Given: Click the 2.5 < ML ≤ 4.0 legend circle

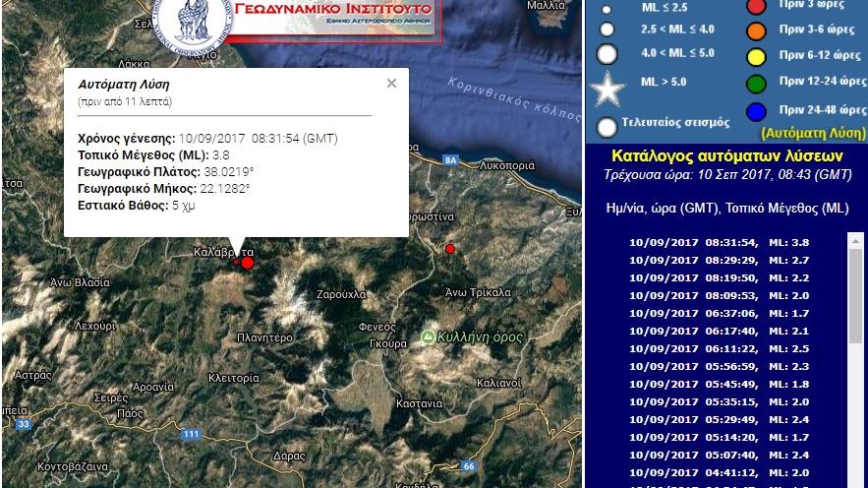Looking at the screenshot, I should [x=608, y=30].
